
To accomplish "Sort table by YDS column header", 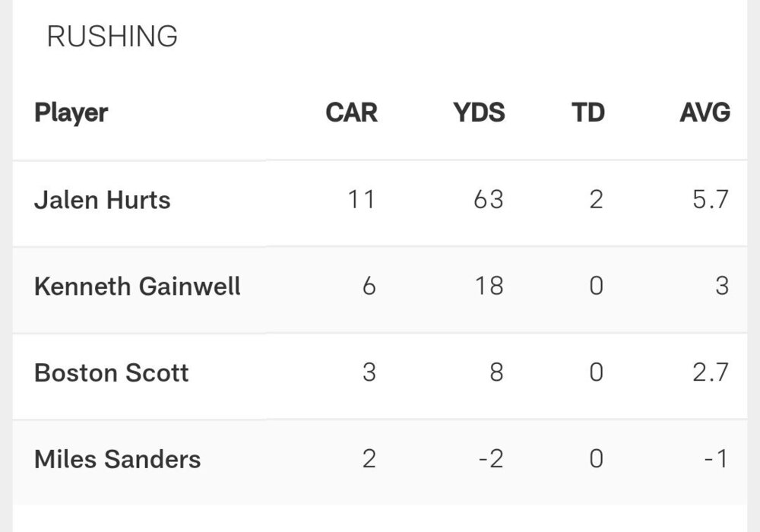I will (479, 112).
